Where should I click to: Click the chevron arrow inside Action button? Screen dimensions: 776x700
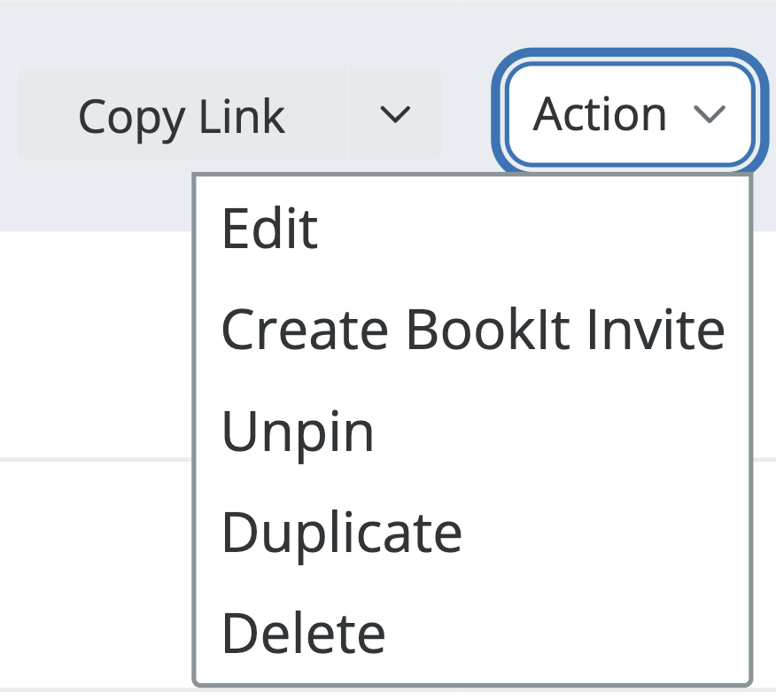[710, 114]
